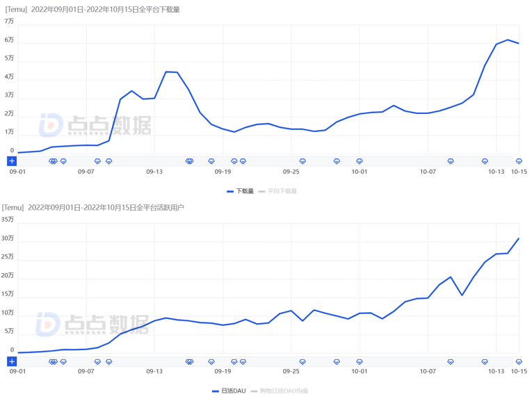This screenshot has width=532, height=401.
Task: Click event marker above 10-15 on active-users chart timeline
Action: pos(519,362)
